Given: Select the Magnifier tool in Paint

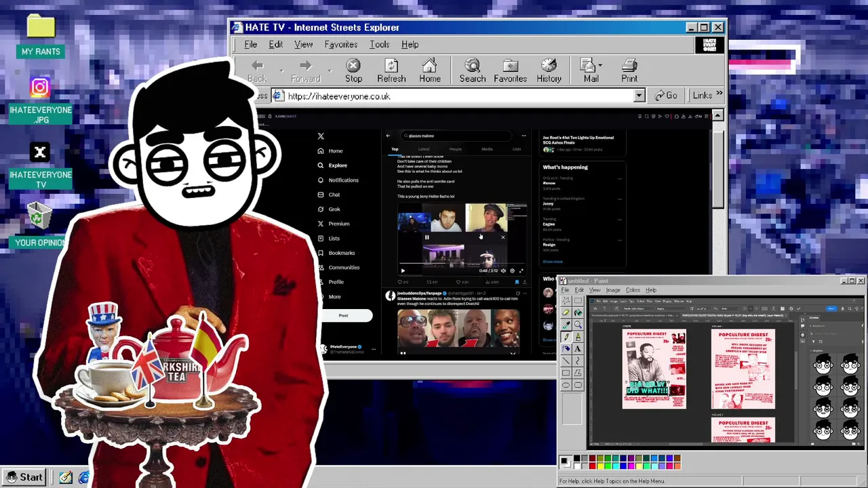Looking at the screenshot, I should [x=578, y=325].
